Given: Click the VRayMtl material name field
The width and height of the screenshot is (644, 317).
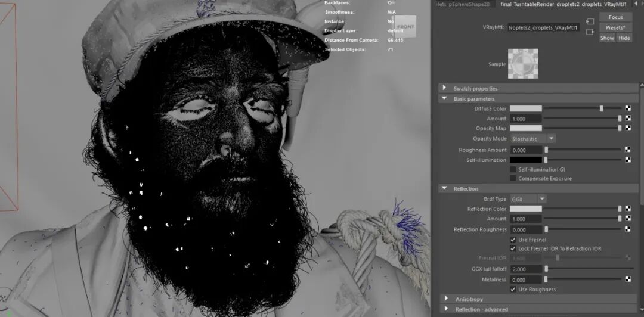Looking at the screenshot, I should point(544,27).
